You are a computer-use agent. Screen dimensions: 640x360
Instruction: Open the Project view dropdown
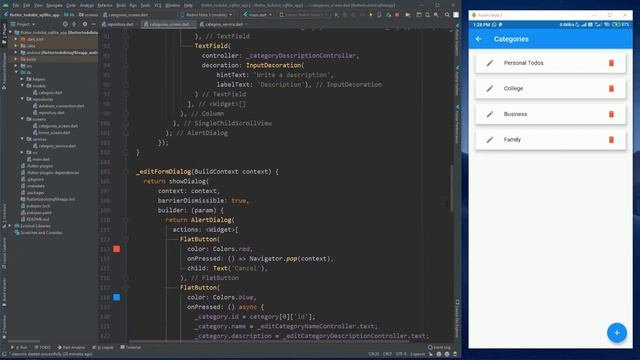click(x=23, y=24)
